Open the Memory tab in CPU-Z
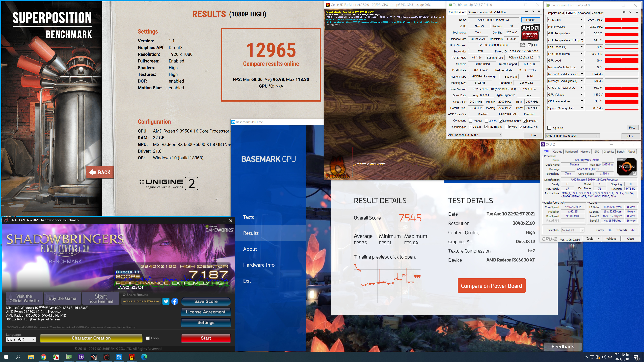 click(x=585, y=151)
